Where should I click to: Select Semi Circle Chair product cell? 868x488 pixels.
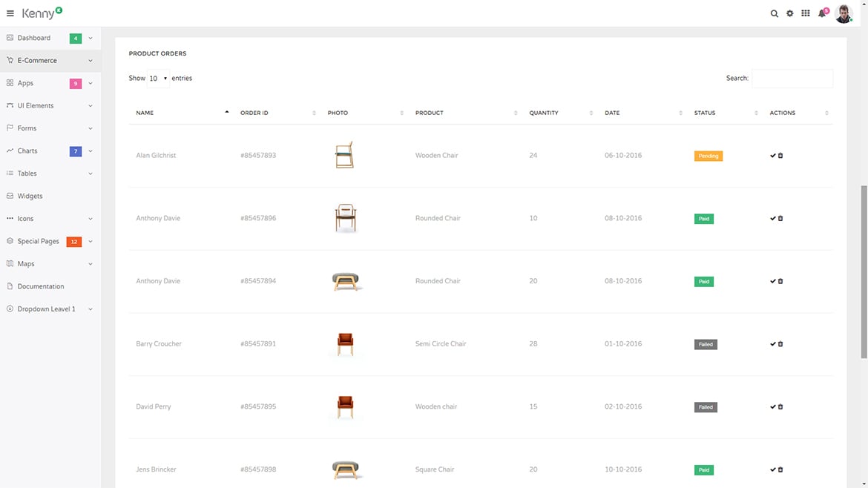coord(441,343)
